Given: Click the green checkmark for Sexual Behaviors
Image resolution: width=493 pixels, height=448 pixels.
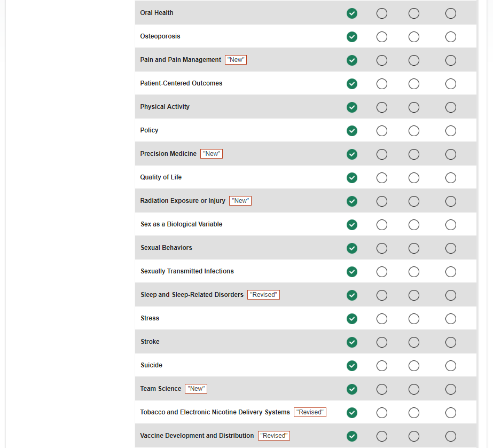Looking at the screenshot, I should 352,248.
